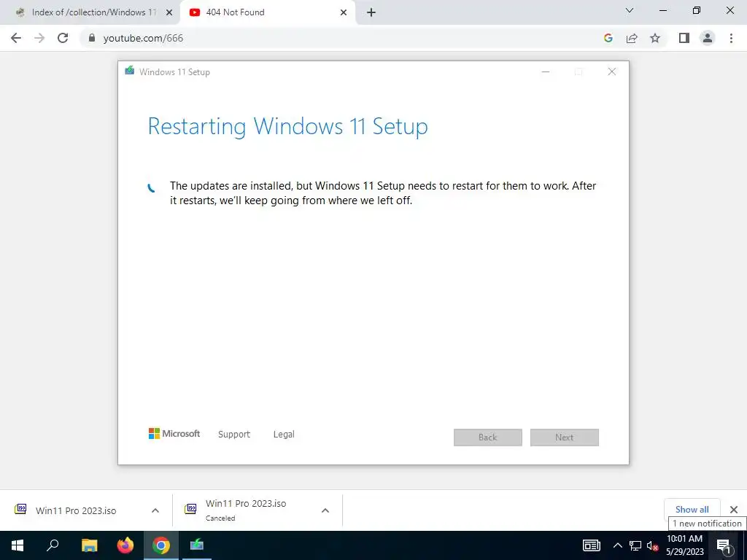Open Chrome's three-dot menu

[731, 38]
